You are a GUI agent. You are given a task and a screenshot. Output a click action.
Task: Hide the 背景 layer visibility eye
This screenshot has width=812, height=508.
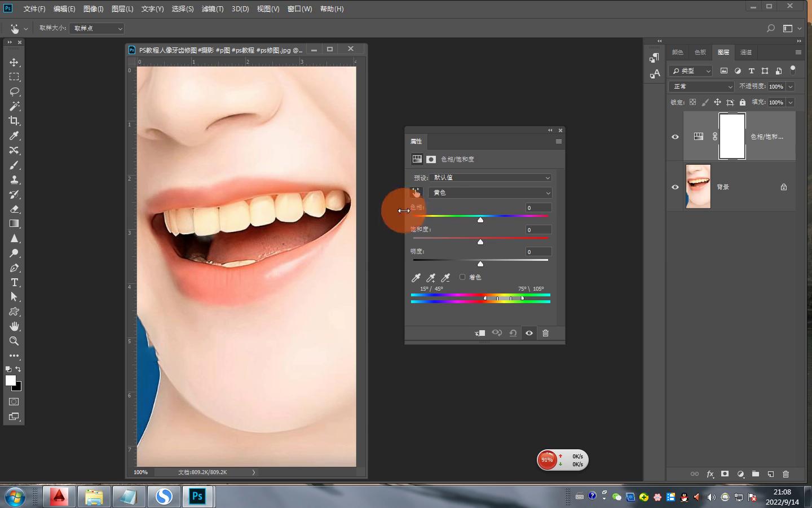(675, 187)
